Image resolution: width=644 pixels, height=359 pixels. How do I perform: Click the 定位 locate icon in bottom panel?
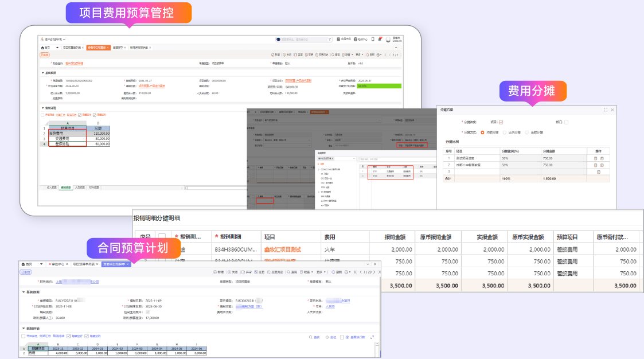pos(326,337)
